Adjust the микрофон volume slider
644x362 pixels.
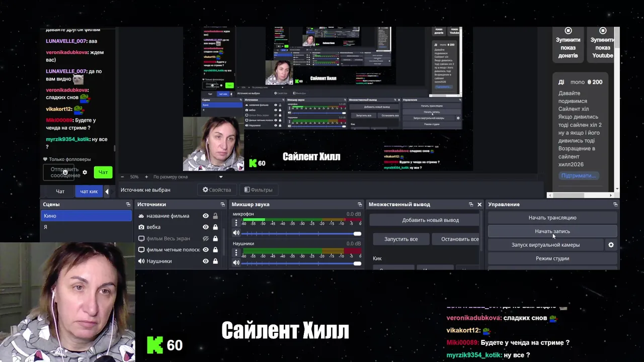tap(301, 233)
